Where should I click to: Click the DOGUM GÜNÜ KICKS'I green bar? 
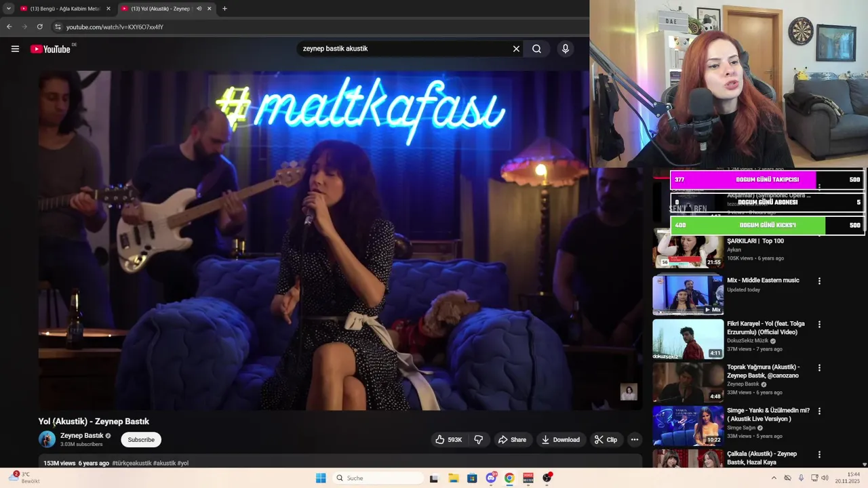pyautogui.click(x=768, y=225)
